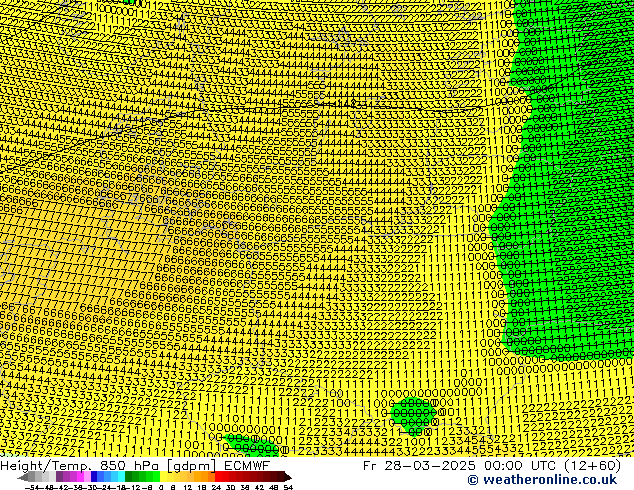634x490 pixels.
Task: Click the '12' positive value on the legend scale
Action: [188, 488]
